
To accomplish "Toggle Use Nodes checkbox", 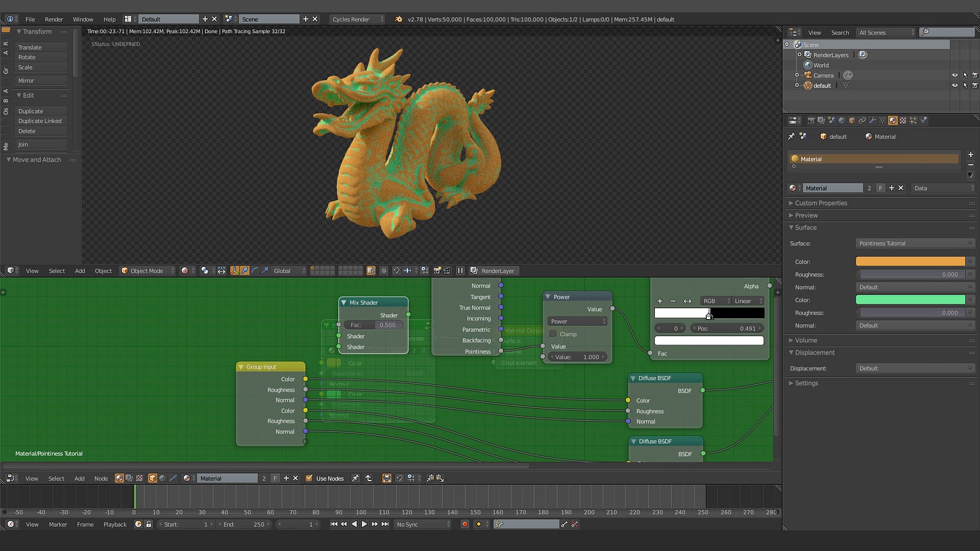I will click(309, 478).
